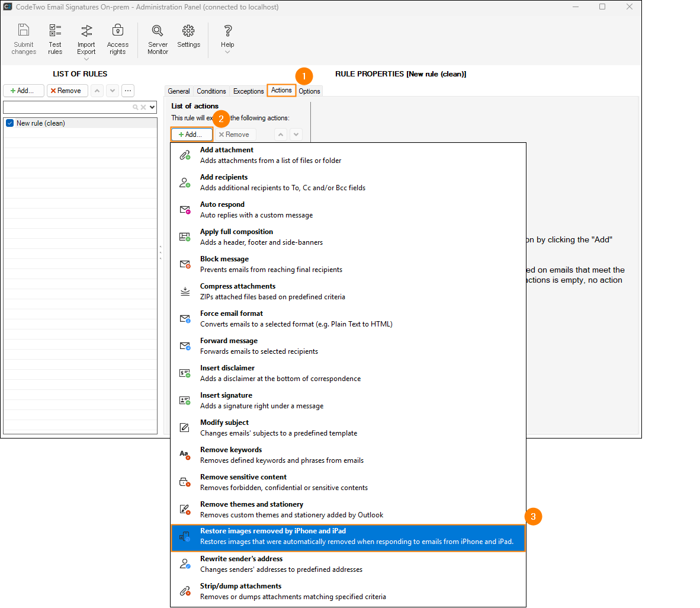Move selected rule up with arrow
Image resolution: width=700 pixels, height=608 pixels.
(x=97, y=91)
